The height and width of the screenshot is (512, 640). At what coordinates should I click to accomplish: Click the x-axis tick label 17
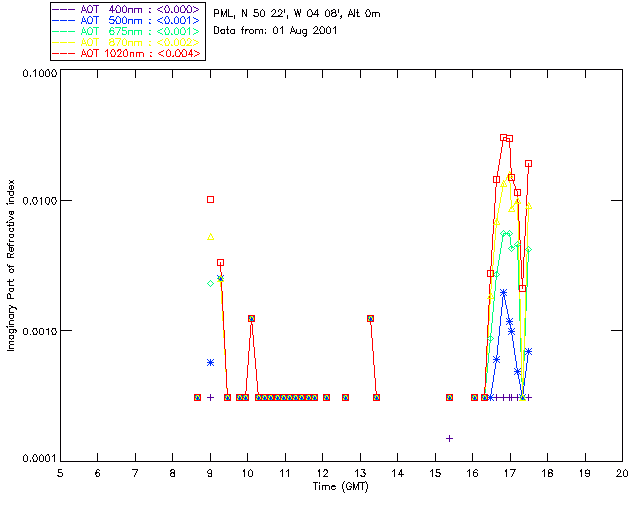[x=510, y=473]
